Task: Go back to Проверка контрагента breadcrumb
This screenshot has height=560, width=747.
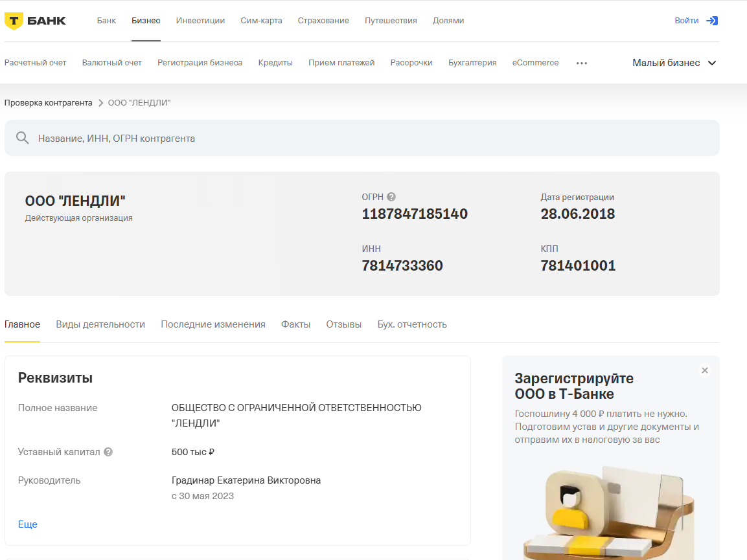Action: click(x=48, y=102)
